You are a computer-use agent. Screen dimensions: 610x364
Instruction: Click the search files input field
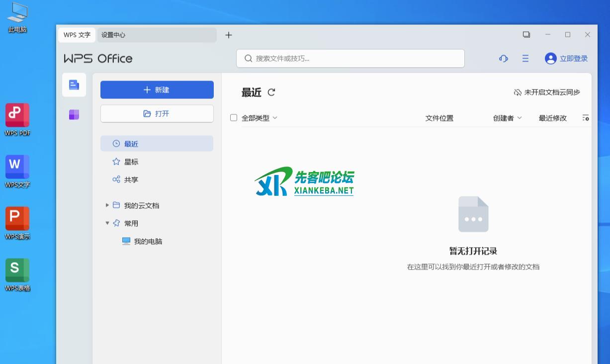[x=350, y=59]
